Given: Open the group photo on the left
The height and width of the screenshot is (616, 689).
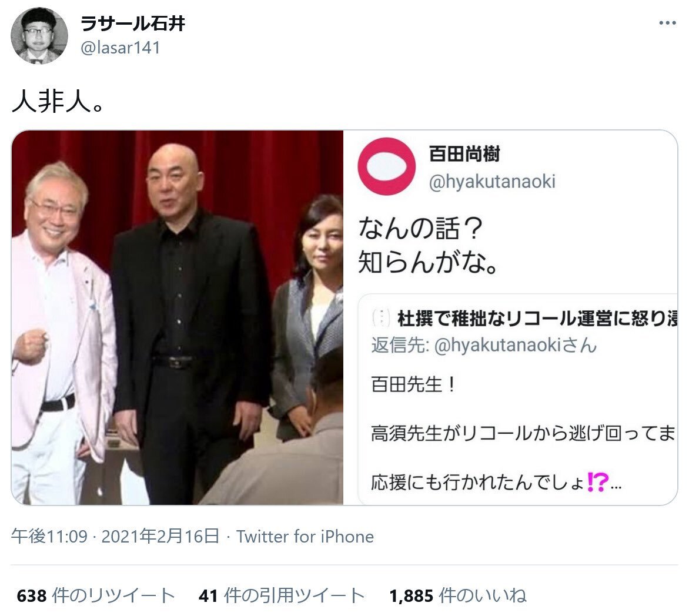Looking at the screenshot, I should 177,317.
